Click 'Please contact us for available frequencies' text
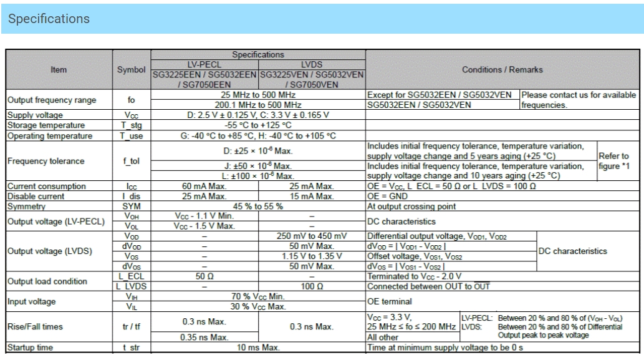This screenshot has width=644, height=355. point(579,100)
